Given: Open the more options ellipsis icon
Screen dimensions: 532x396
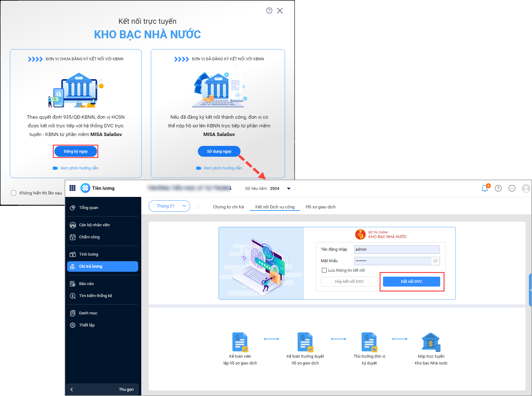Looking at the screenshot, I should point(512,188).
